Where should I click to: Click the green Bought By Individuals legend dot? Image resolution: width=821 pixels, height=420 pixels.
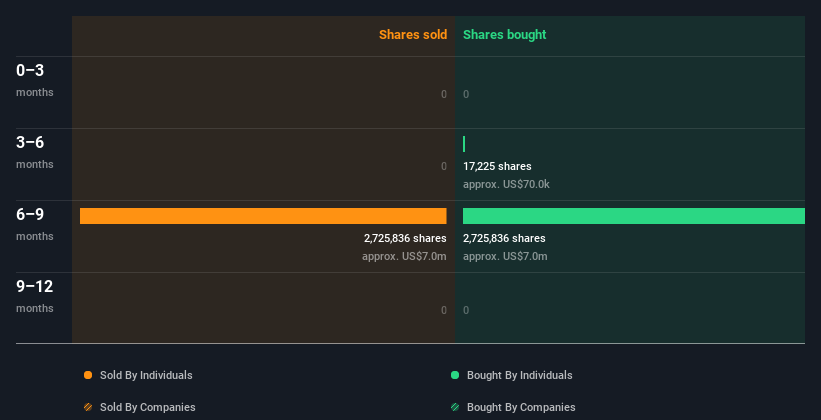[x=455, y=375]
